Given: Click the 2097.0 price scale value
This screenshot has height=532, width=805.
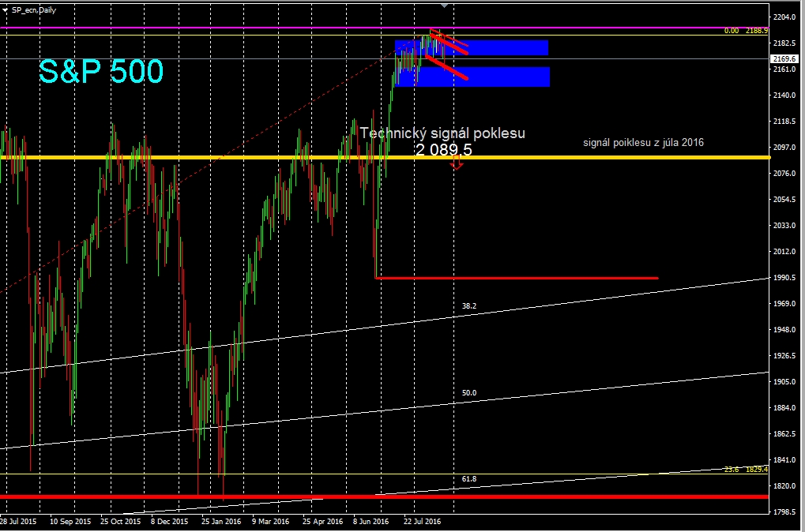Looking at the screenshot, I should (784, 148).
